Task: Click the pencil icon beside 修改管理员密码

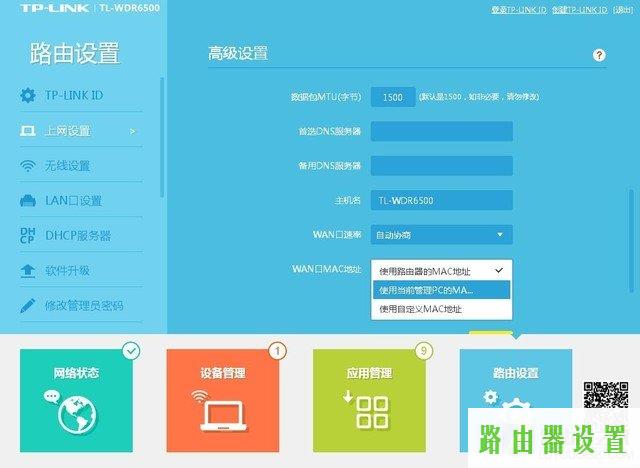Action: 28,306
